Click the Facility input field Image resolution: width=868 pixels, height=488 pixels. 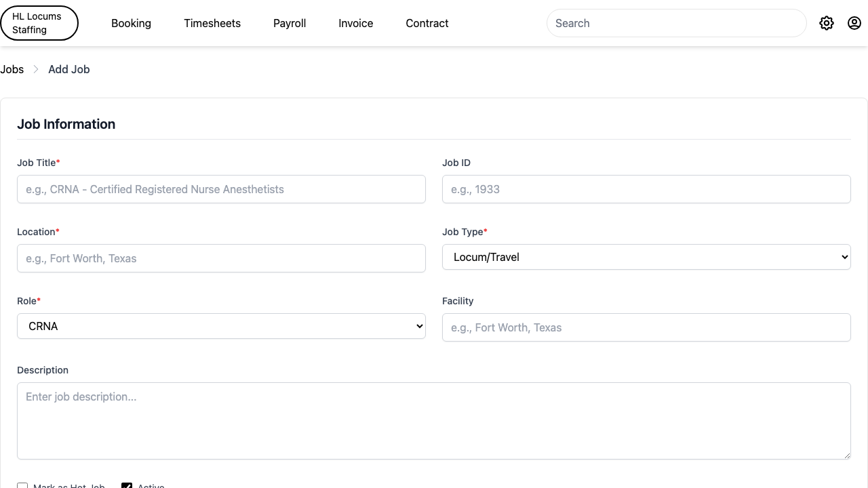coord(646,327)
